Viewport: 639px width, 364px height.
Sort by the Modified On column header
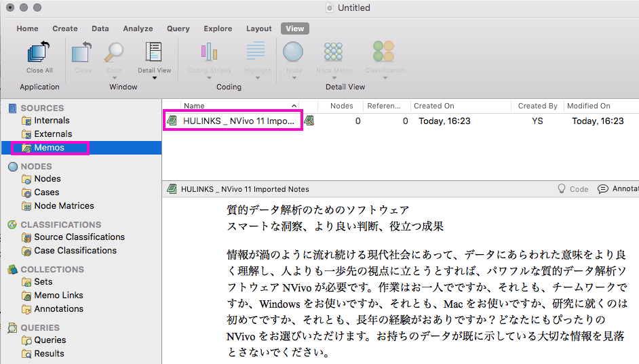point(589,106)
